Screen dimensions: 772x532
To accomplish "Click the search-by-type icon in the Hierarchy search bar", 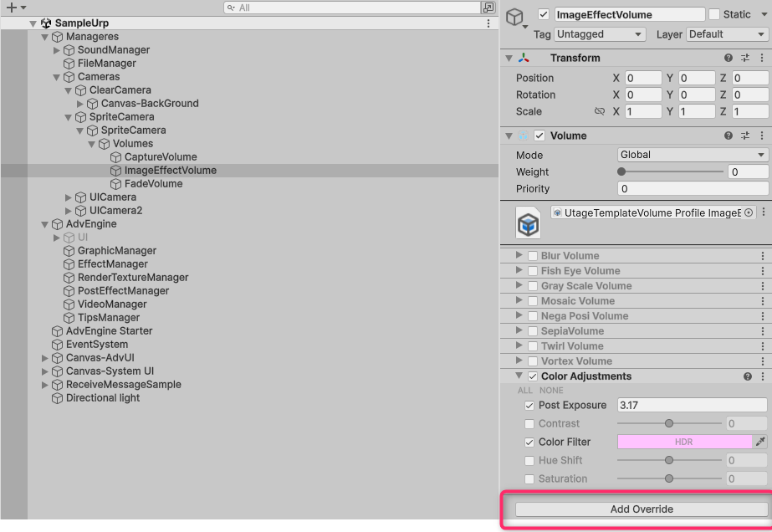I will coord(488,8).
